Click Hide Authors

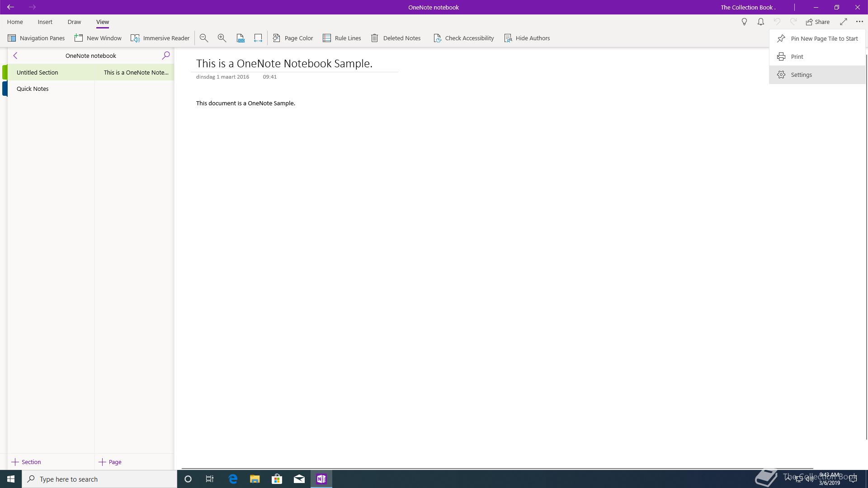click(527, 38)
